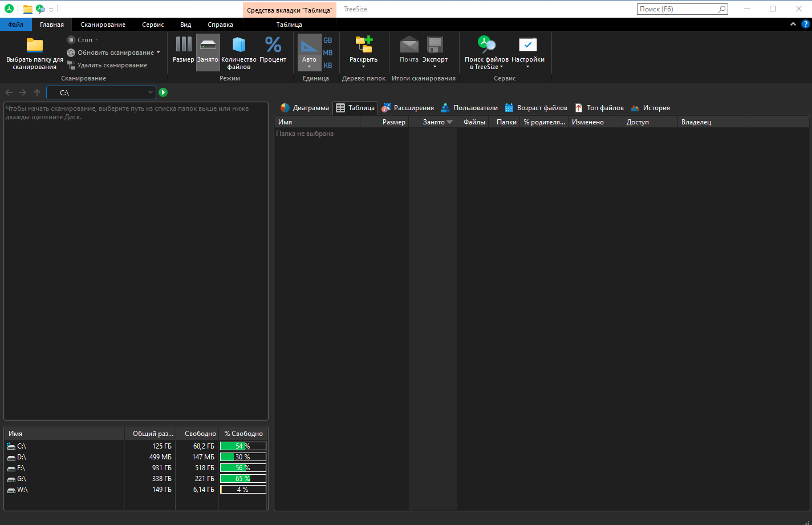This screenshot has height=525, width=812.
Task: Set size unit to MB
Action: (328, 53)
